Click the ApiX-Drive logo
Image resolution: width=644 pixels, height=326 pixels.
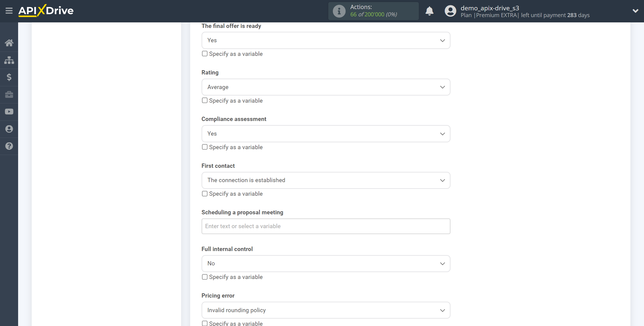coord(46,11)
